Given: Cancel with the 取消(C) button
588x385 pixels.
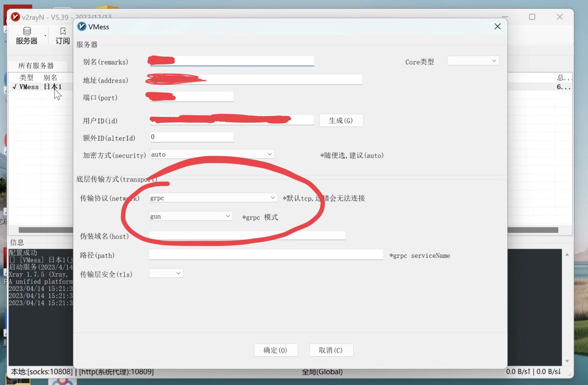Looking at the screenshot, I should point(331,350).
